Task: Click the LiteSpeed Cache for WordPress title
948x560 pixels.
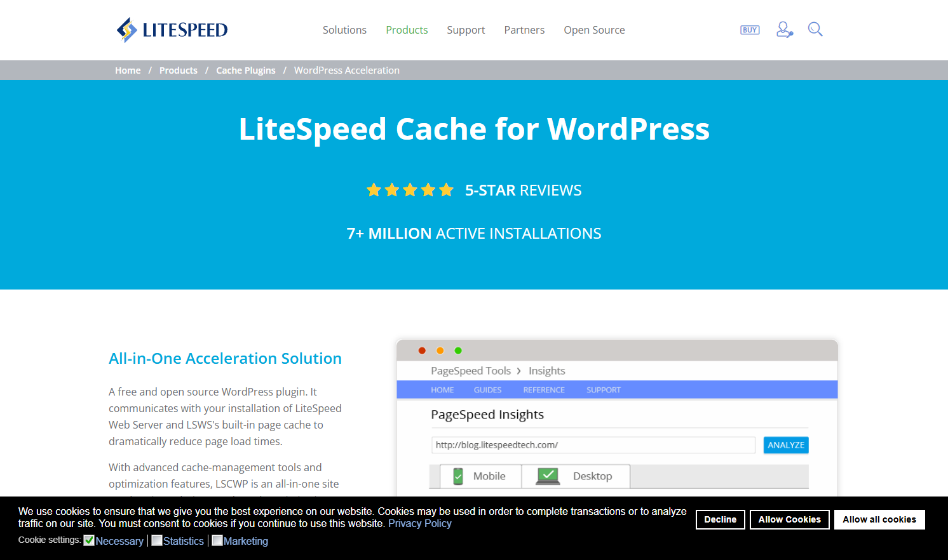Action: [474, 129]
